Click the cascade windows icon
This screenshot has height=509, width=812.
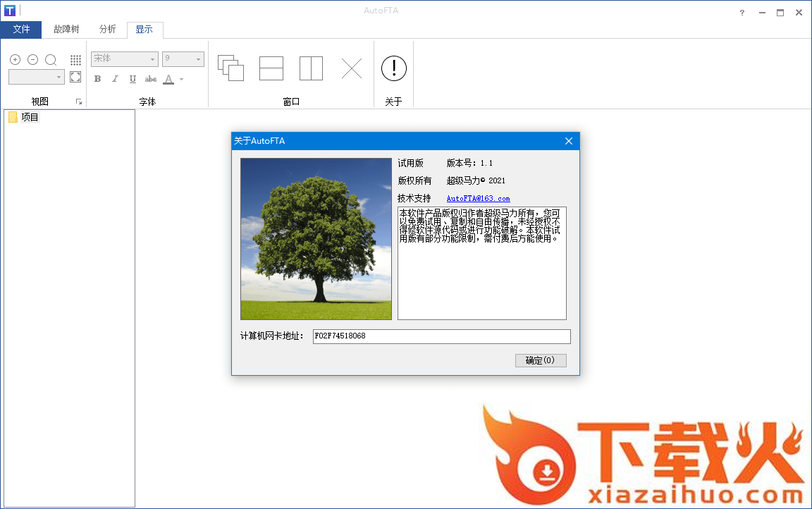230,68
